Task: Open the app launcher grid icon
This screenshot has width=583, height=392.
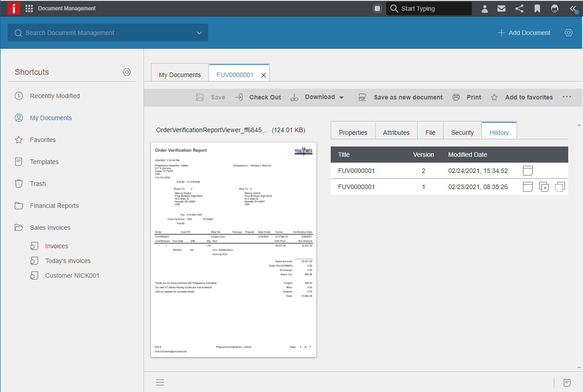Action: 29,9
